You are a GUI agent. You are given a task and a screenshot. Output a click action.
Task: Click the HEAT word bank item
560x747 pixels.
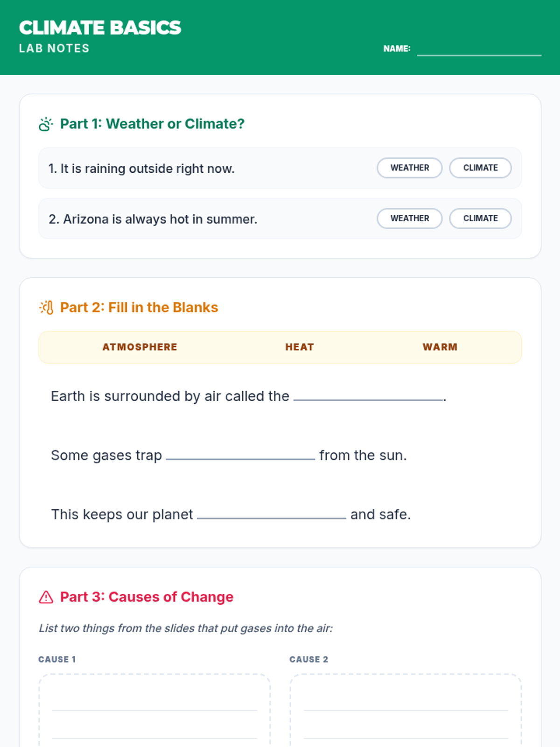pyautogui.click(x=299, y=347)
